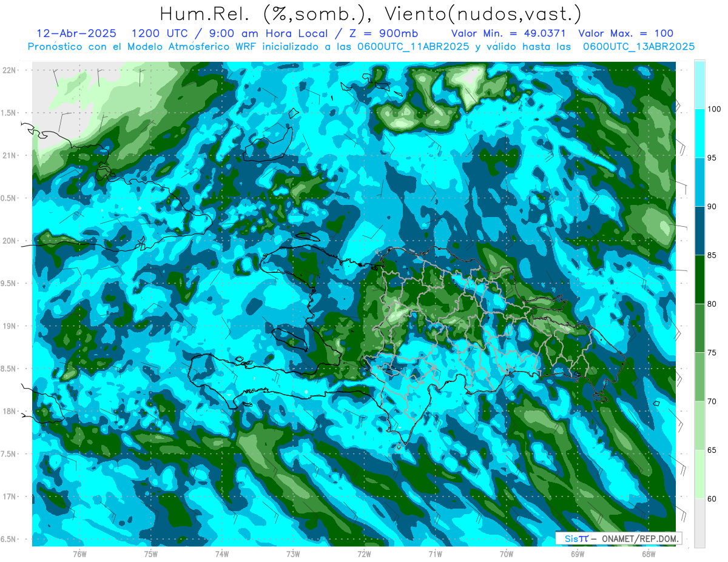Click the light green 65-70 colorbar segment
728x562 pixels.
click(x=699, y=426)
